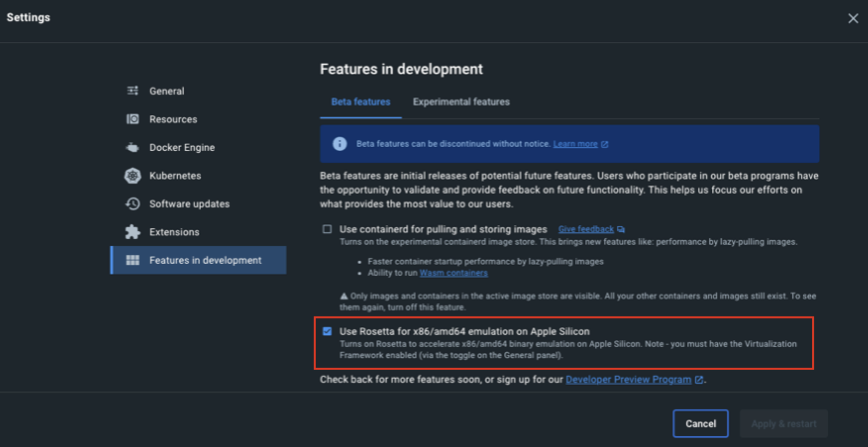Open Learn more about beta features
This screenshot has height=447, width=868.
coord(576,144)
